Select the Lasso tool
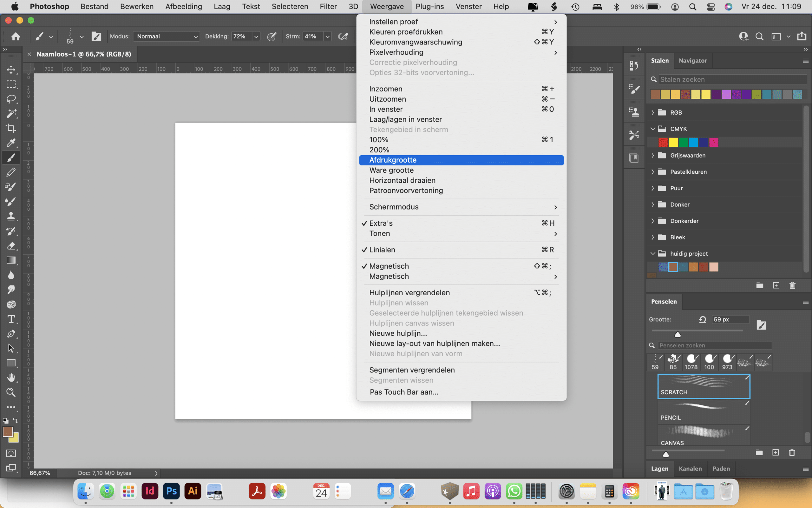Viewport: 812px width, 508px height. tap(11, 99)
